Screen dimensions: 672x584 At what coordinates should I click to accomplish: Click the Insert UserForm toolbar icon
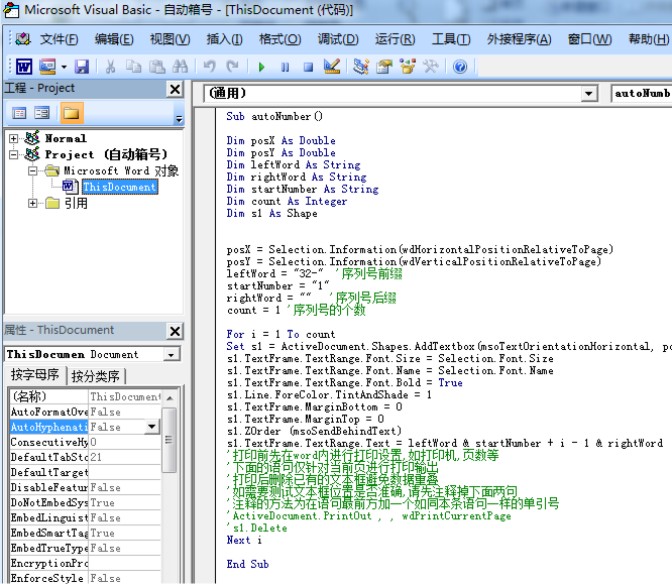[x=48, y=67]
